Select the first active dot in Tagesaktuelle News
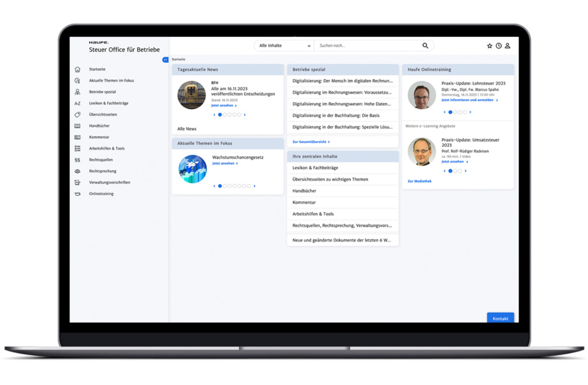588x385 pixels. click(x=220, y=115)
